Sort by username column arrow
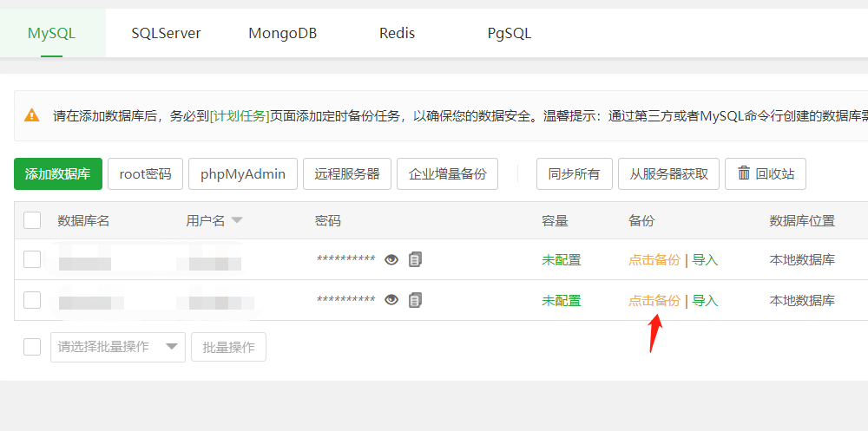The height and width of the screenshot is (431, 868). coord(236,220)
